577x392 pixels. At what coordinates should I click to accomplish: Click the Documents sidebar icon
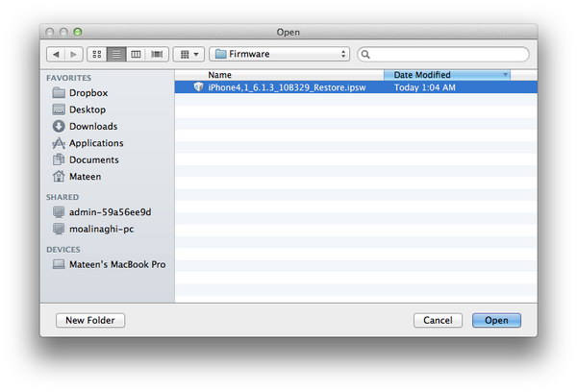(x=59, y=159)
